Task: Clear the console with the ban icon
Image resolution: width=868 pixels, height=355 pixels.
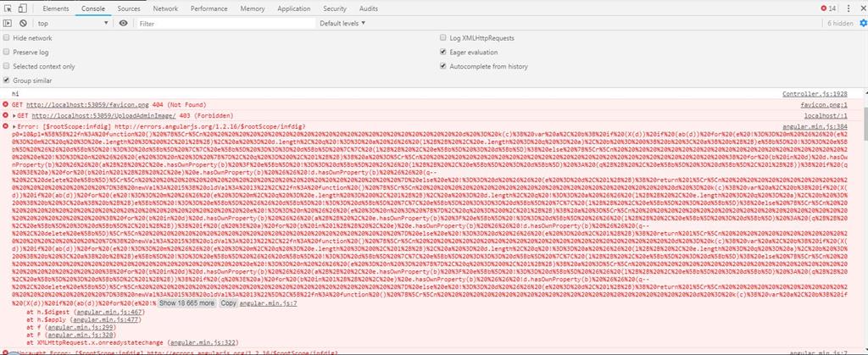Action: pyautogui.click(x=23, y=23)
